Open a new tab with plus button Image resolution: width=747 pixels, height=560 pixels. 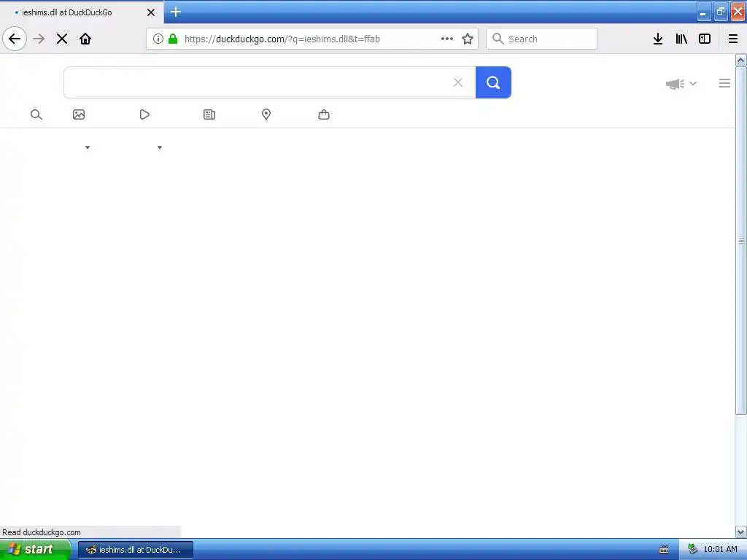(x=176, y=12)
